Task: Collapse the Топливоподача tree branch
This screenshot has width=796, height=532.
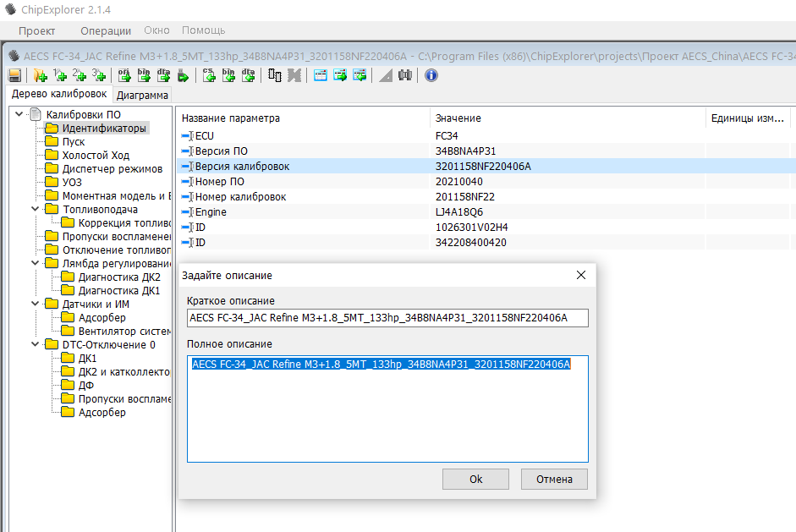Action: point(35,209)
